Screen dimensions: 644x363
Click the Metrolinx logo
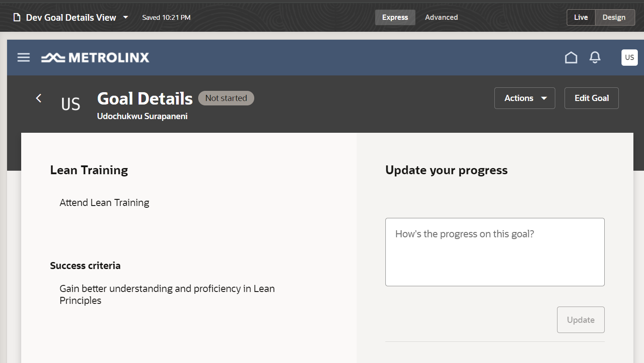click(95, 57)
